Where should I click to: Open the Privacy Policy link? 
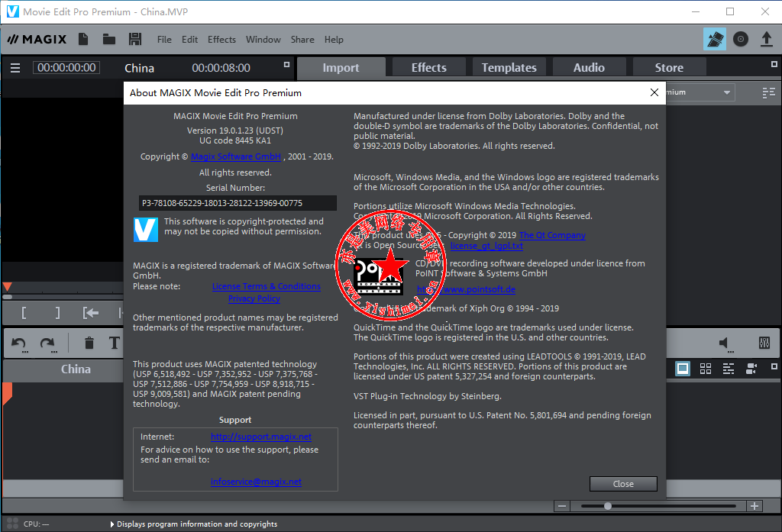(x=254, y=298)
